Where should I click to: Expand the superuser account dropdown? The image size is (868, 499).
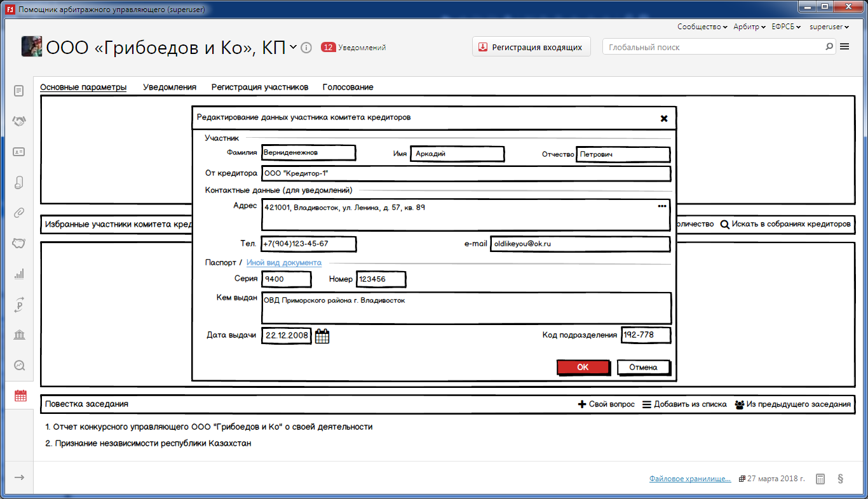point(830,27)
